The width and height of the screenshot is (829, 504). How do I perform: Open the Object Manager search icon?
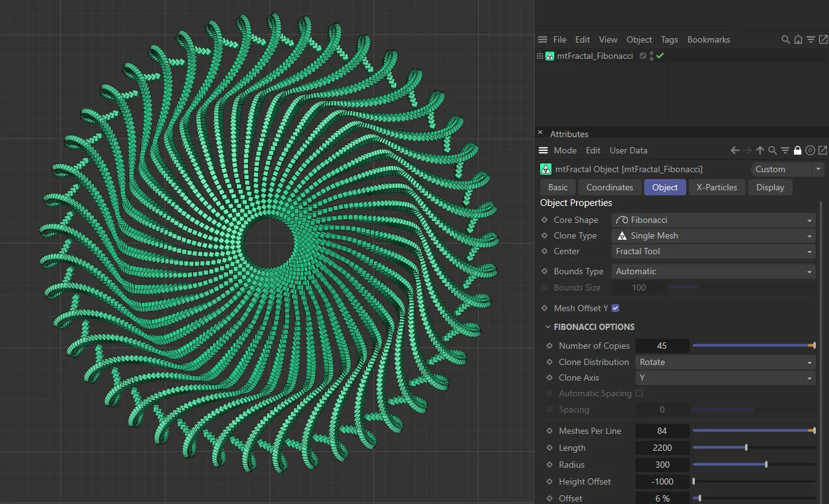click(785, 39)
